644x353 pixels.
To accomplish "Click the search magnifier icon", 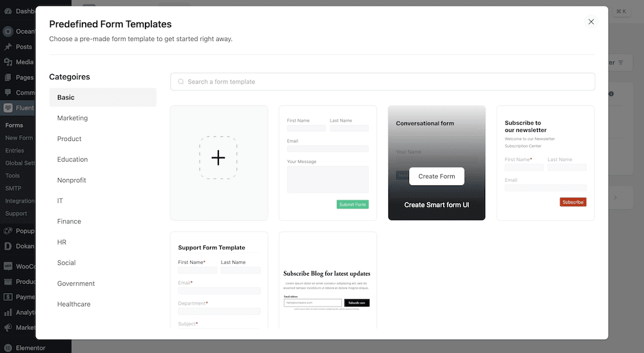I will pyautogui.click(x=181, y=82).
